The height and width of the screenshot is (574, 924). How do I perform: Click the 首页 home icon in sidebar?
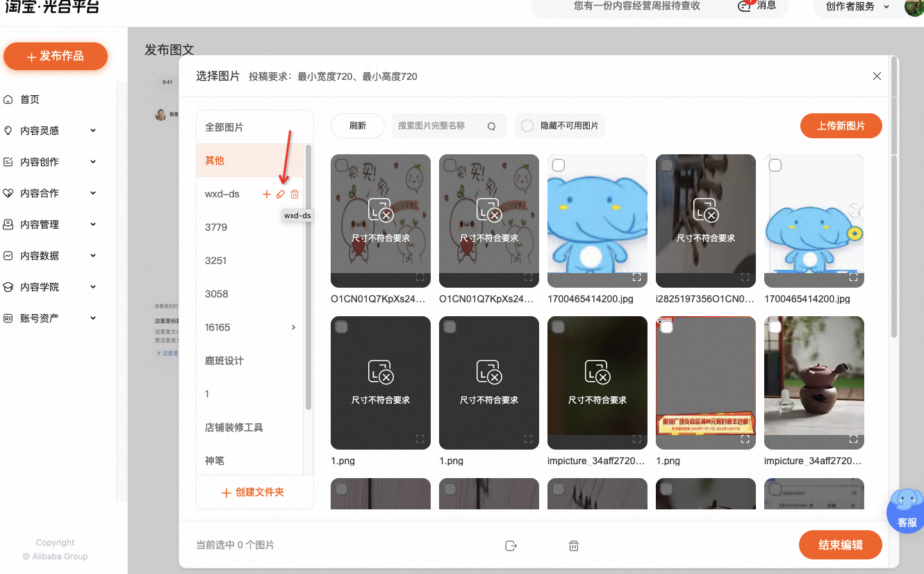coord(8,99)
